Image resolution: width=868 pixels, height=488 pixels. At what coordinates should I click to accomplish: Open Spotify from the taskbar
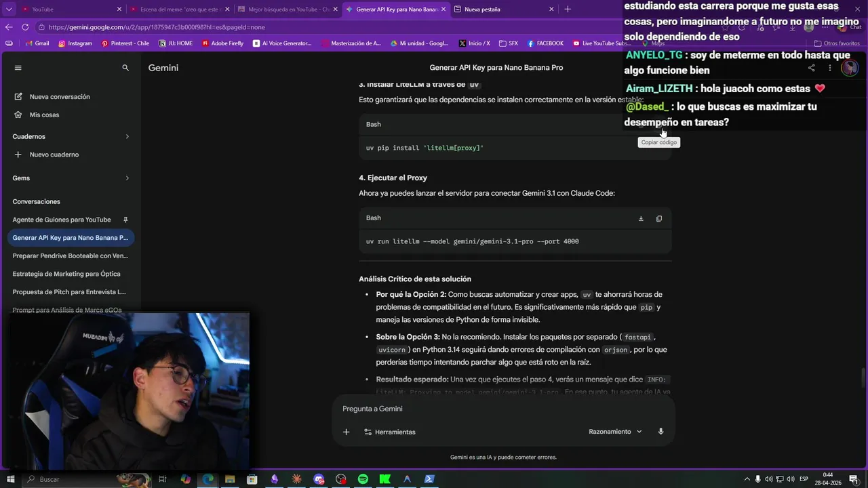[363, 479]
